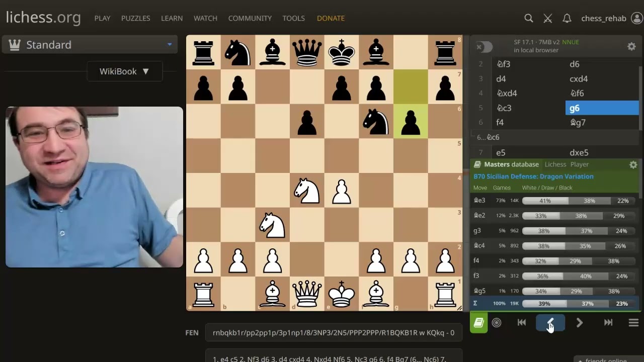644x362 pixels.
Task: Open the chess_rehab user menu
Action: point(611,18)
